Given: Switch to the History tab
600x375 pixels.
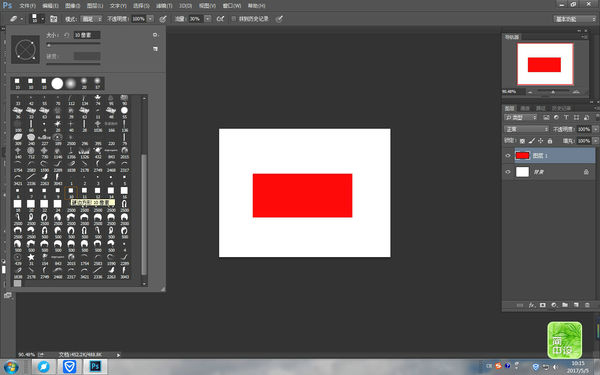Looking at the screenshot, I should [561, 109].
